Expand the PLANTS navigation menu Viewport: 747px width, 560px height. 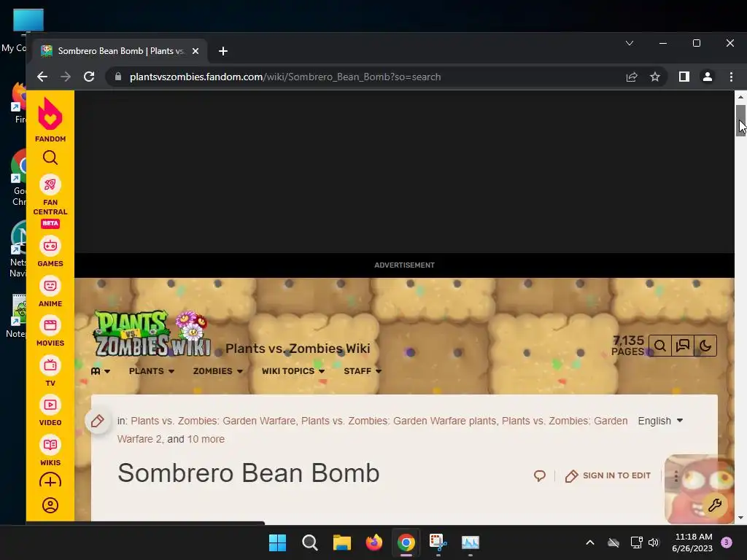point(152,371)
